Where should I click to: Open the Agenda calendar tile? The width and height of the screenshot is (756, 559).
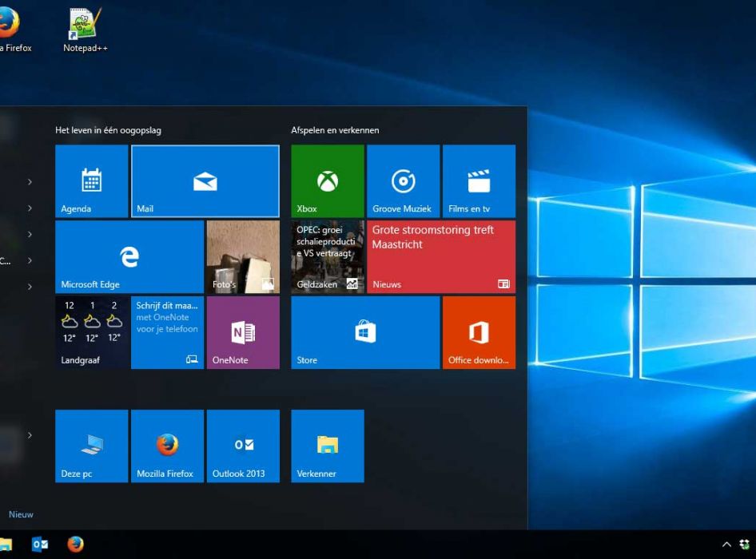click(x=92, y=181)
